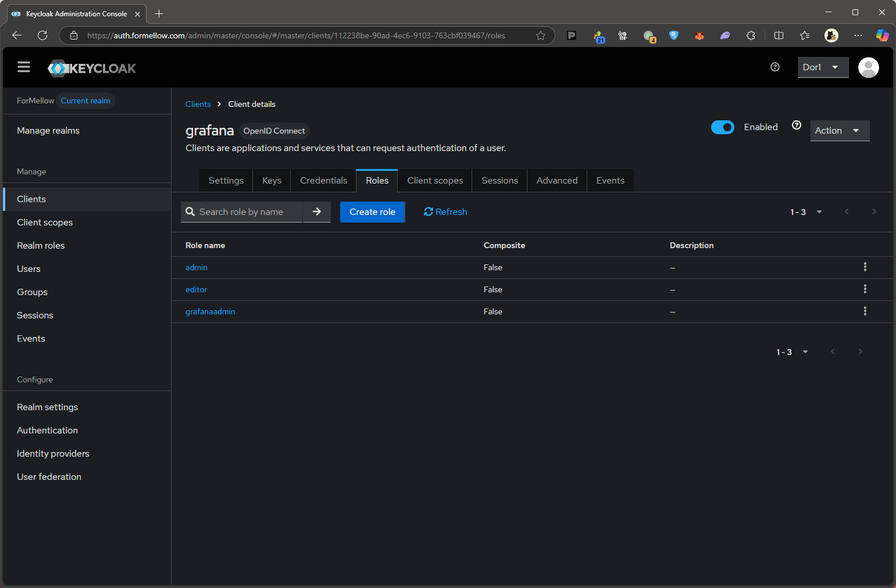
Task: Open Realm roles in sidebar
Action: (87, 246)
